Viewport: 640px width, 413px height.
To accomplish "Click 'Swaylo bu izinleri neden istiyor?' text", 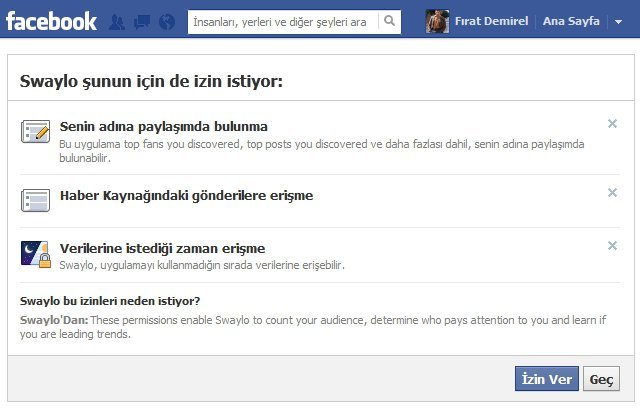I will click(110, 301).
